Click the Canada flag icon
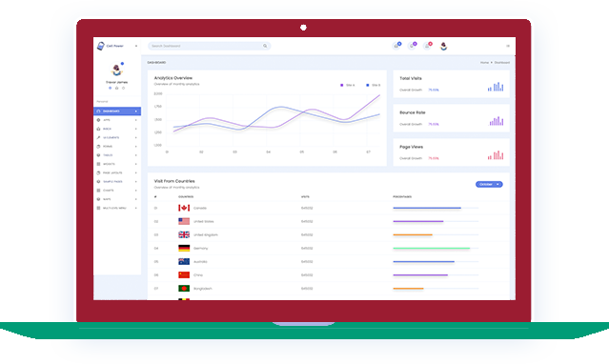This screenshot has width=609, height=364. click(x=184, y=208)
